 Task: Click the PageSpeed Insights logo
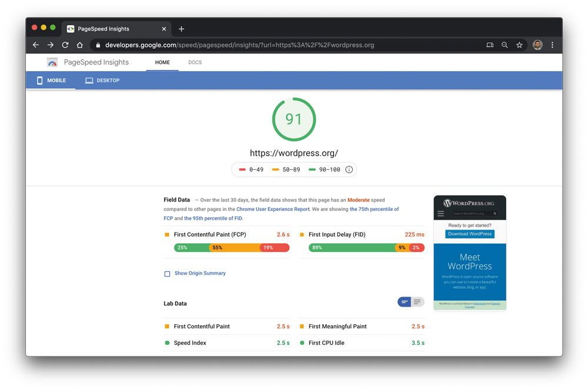(x=52, y=62)
